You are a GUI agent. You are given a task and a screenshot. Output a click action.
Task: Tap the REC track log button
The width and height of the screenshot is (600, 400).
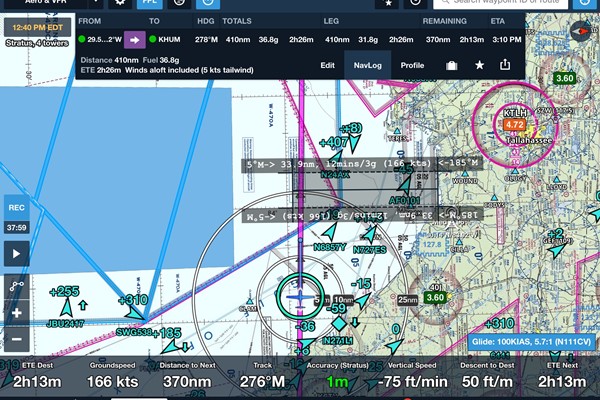pyautogui.click(x=16, y=207)
